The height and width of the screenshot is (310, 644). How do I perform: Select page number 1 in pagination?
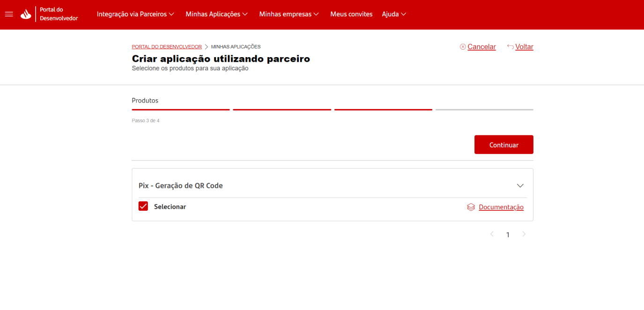click(x=508, y=235)
